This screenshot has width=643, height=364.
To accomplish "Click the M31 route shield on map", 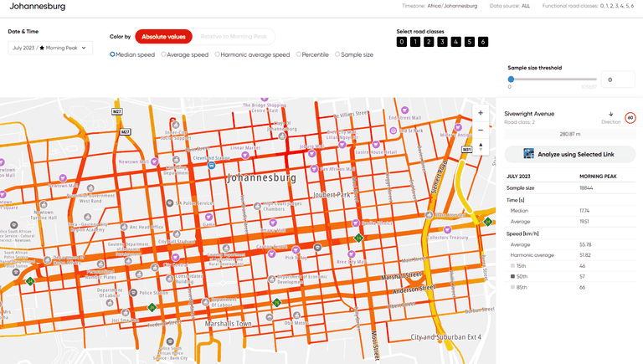I will [467, 150].
